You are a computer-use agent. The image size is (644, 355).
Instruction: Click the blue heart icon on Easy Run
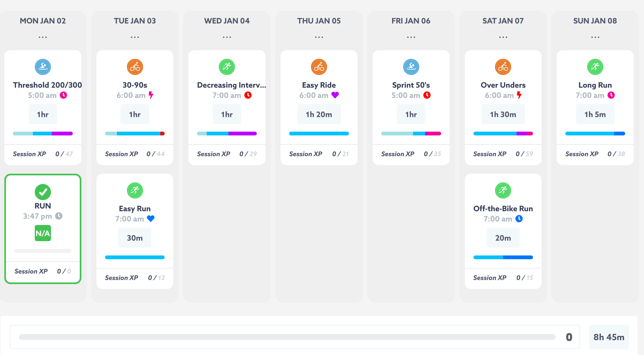pos(151,219)
